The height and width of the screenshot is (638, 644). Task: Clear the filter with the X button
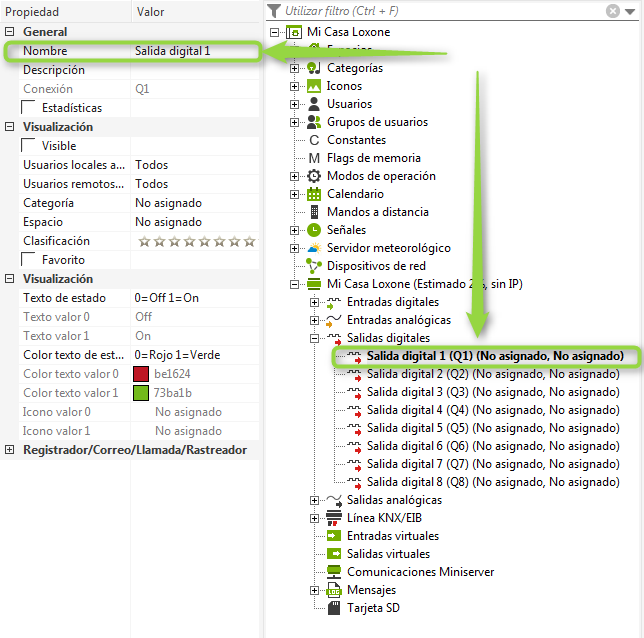[613, 11]
